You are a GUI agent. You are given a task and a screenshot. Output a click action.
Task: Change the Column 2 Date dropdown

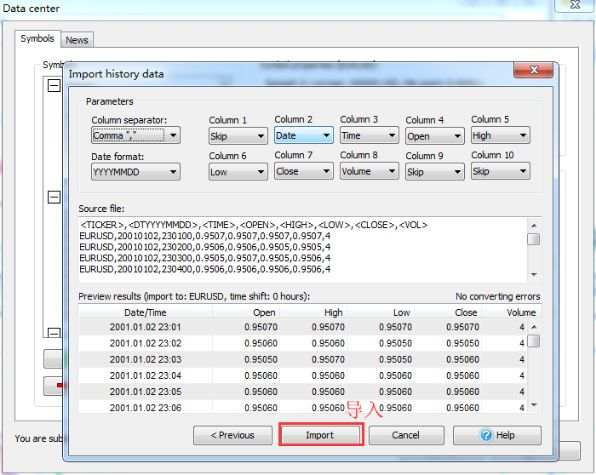304,135
